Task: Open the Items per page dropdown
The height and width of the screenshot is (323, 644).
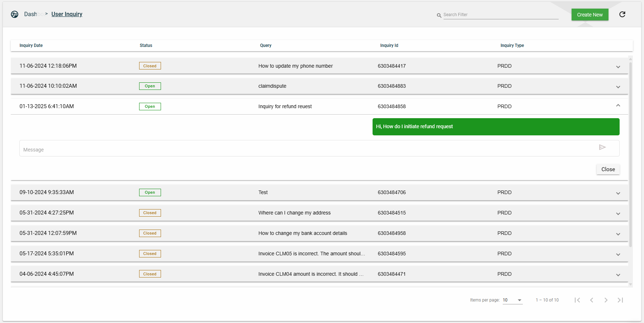Action: tap(512, 300)
